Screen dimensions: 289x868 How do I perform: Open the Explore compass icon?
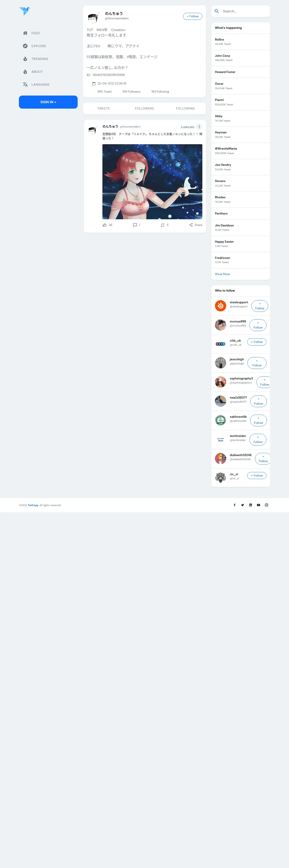[x=25, y=46]
